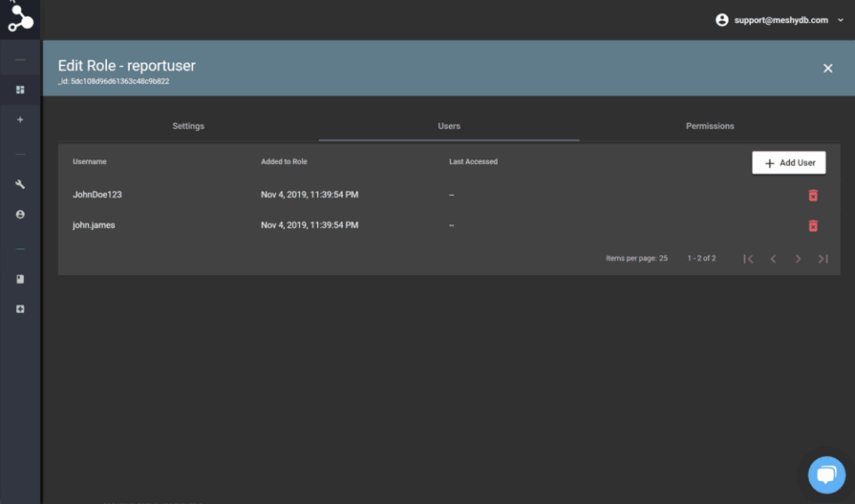Delete JohnDoe123 from role via trash icon
Image resolution: width=855 pixels, height=504 pixels.
click(813, 195)
